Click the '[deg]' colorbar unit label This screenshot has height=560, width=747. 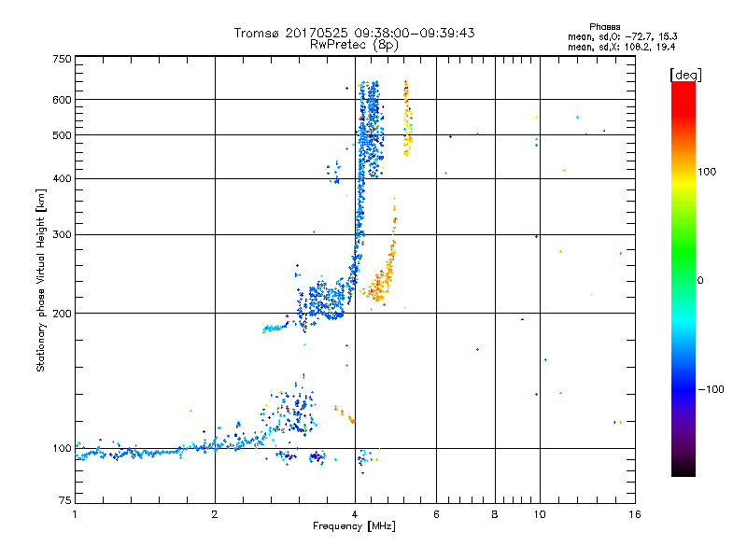685,75
